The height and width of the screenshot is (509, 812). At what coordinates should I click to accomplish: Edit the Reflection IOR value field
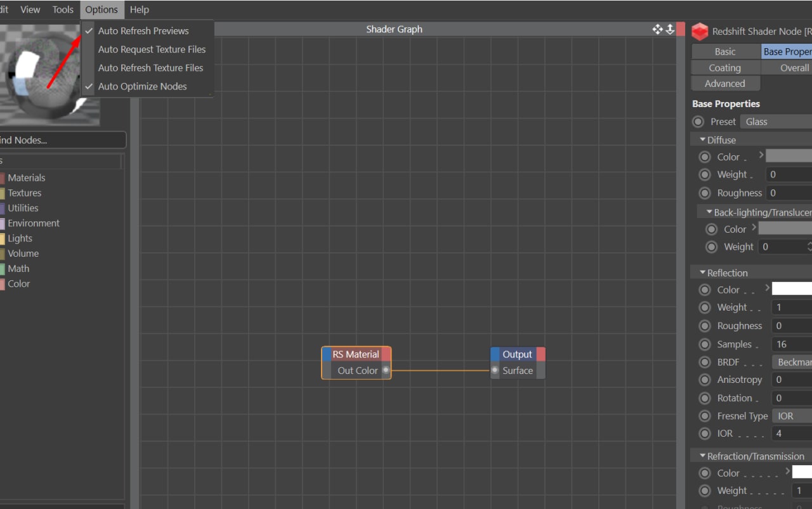792,434
